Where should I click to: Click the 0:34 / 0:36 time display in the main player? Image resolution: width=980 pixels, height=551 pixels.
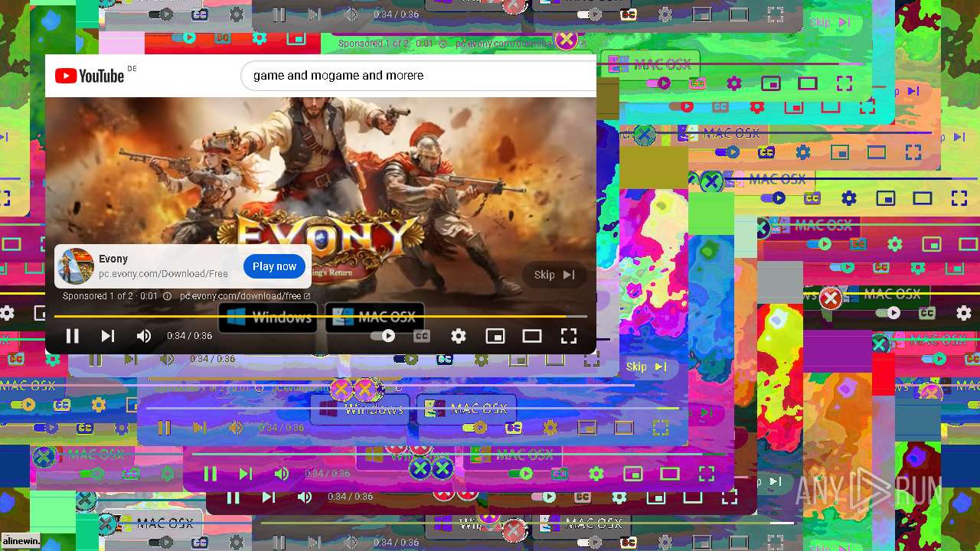pos(189,336)
